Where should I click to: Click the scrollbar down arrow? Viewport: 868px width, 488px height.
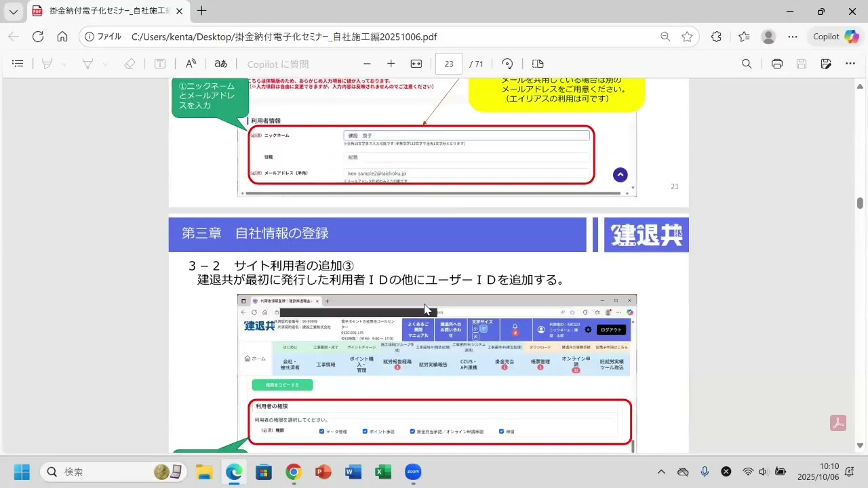coord(860,446)
